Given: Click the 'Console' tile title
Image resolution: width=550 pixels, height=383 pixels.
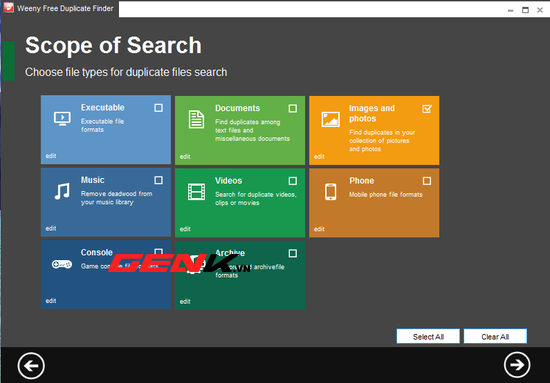Looking at the screenshot, I should pos(96,252).
